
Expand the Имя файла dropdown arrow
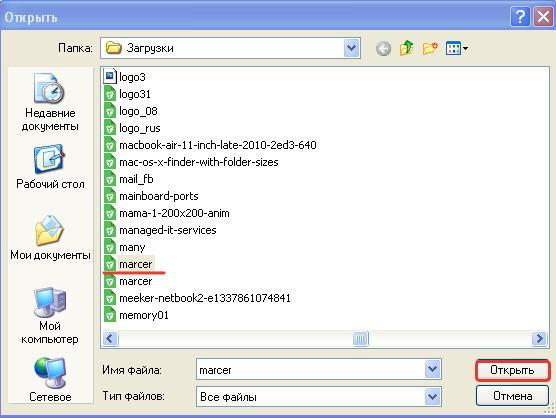(x=432, y=369)
